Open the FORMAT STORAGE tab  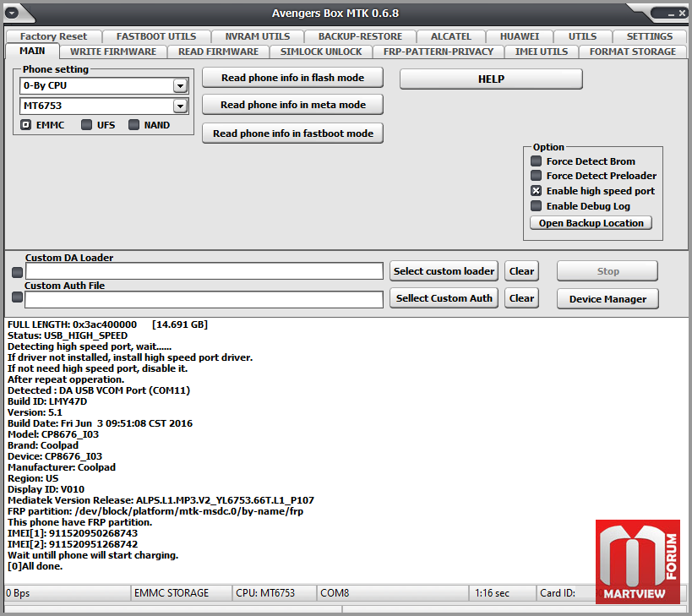tap(632, 52)
